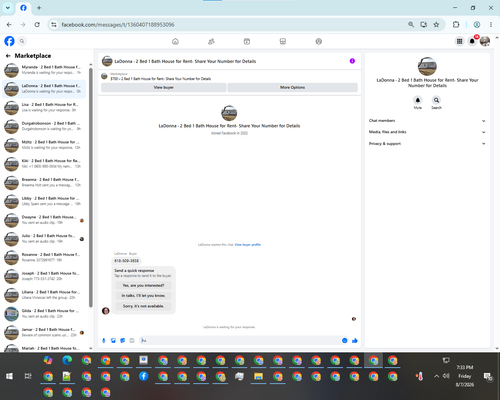Open Liliana's conversation in the list
Screen dimensions: 500x400
pyautogui.click(x=44, y=294)
